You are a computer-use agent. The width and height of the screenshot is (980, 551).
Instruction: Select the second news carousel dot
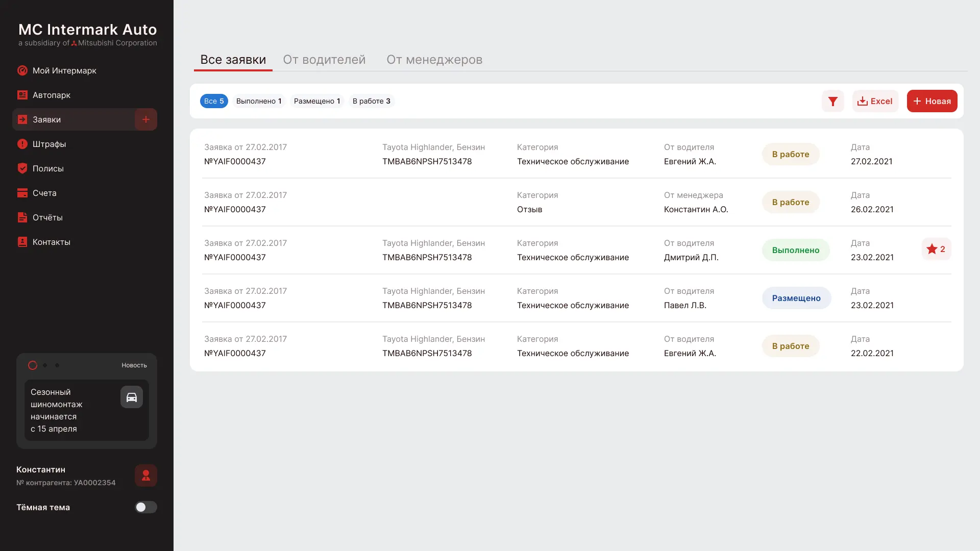(x=45, y=365)
